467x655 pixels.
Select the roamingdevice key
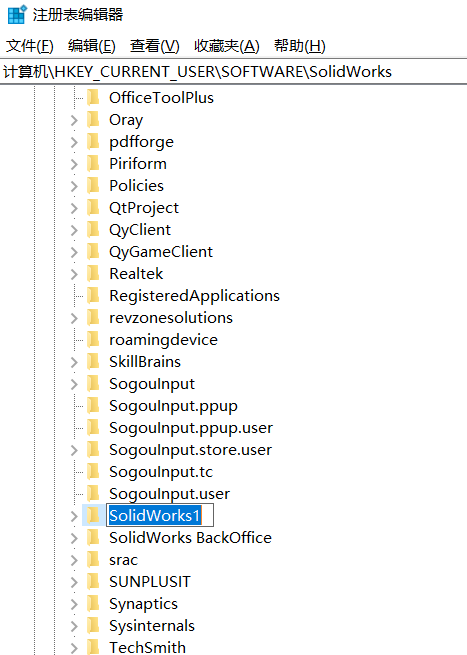tap(163, 340)
